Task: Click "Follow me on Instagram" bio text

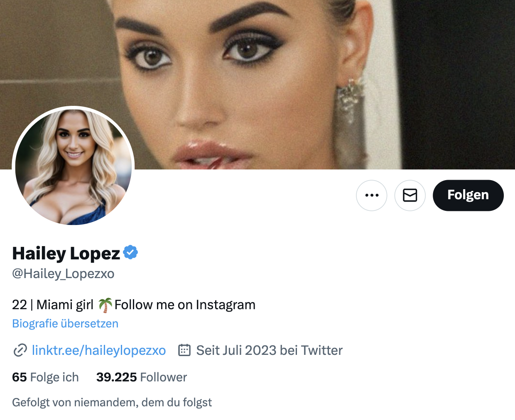Action: pyautogui.click(x=185, y=305)
